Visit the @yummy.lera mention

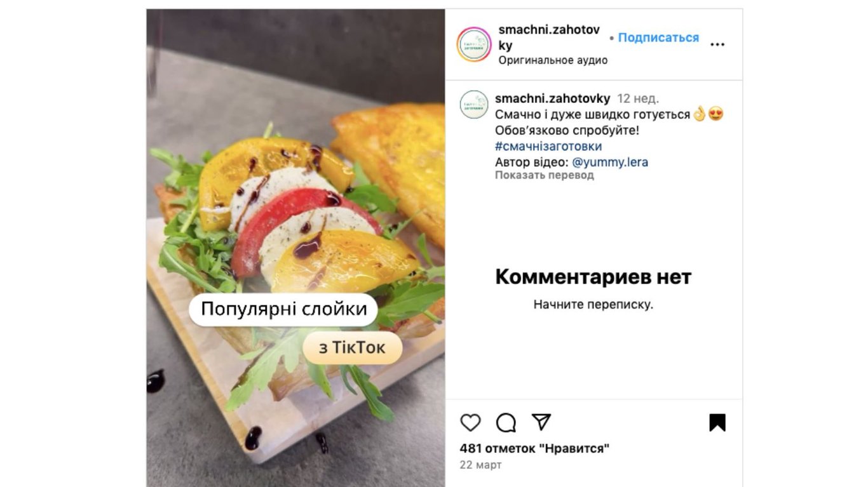coord(610,162)
